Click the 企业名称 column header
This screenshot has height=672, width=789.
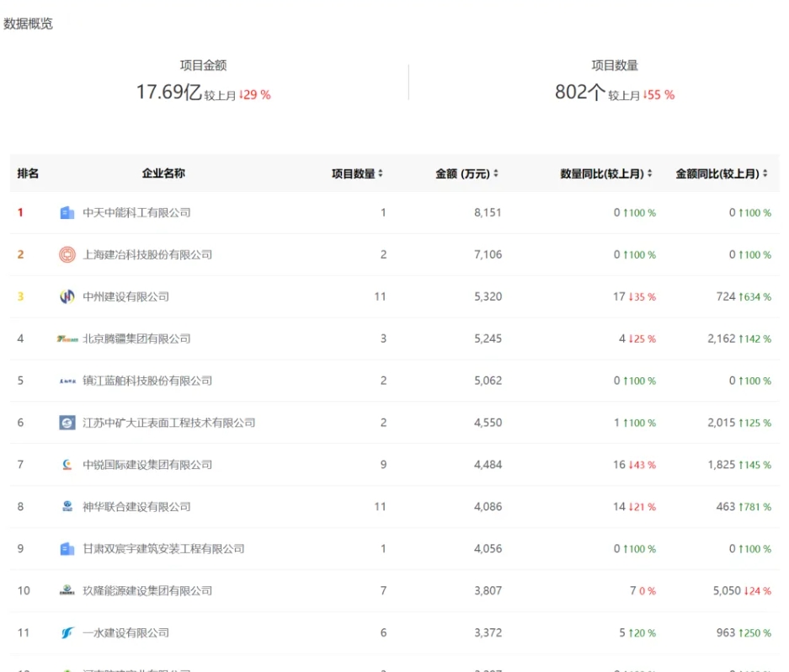click(x=163, y=173)
